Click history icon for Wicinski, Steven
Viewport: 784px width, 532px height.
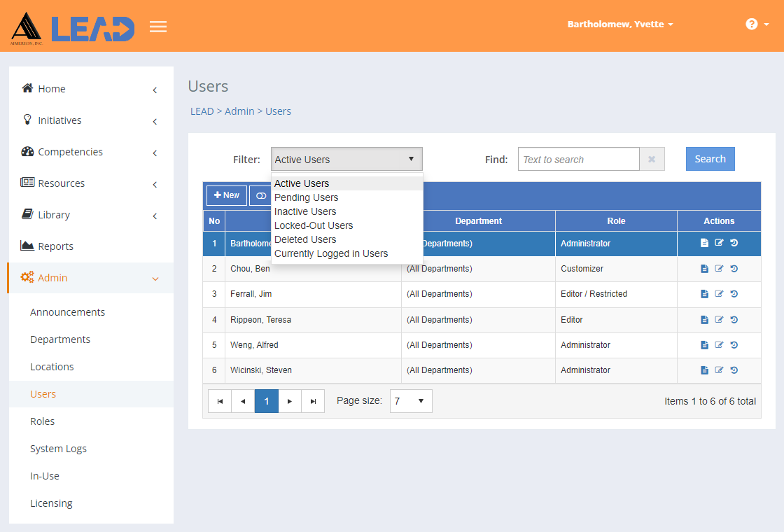[734, 370]
